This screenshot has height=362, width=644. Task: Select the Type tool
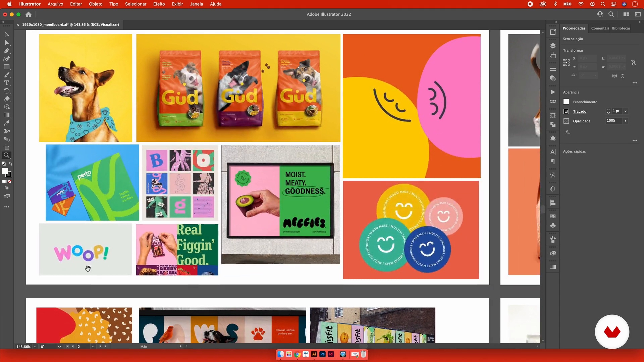[6, 83]
